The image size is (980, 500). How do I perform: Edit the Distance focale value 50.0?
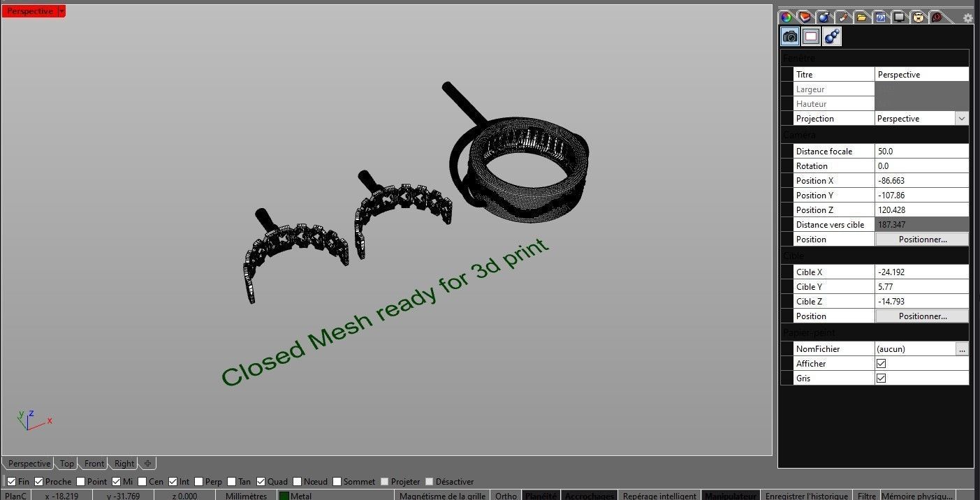[x=922, y=152]
